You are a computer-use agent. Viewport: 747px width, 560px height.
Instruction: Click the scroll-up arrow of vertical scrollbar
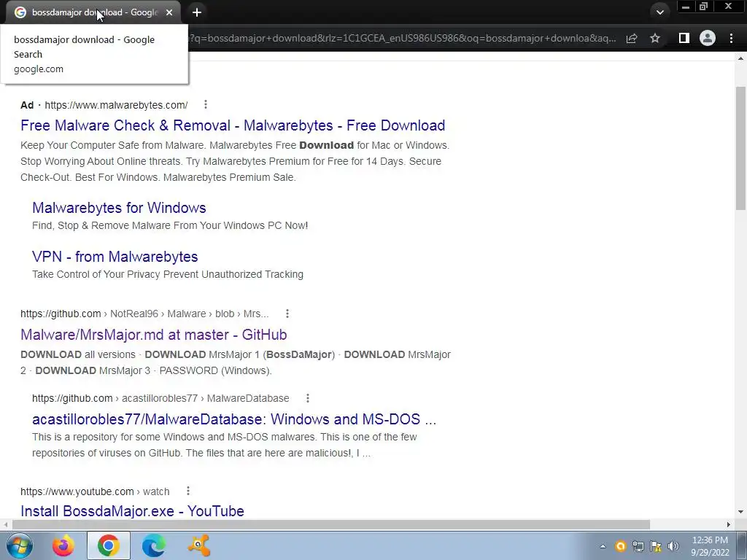tap(741, 58)
